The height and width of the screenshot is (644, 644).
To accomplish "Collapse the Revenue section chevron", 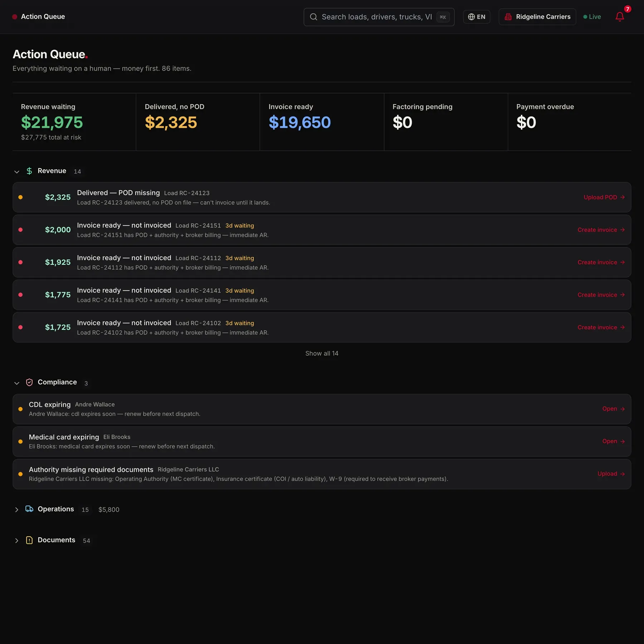I will coord(16,172).
